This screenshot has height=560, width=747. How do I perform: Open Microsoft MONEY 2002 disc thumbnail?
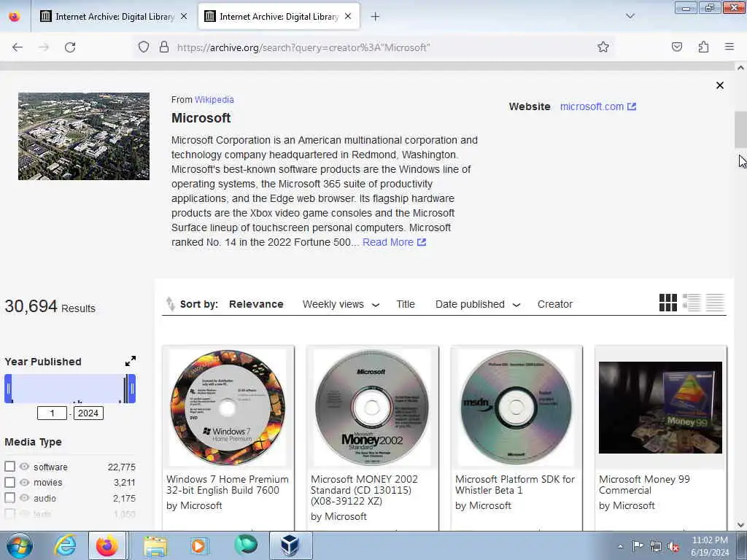372,408
